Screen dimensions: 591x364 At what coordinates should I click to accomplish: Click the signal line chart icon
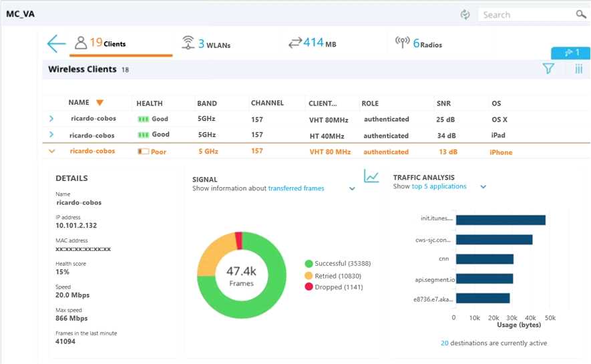pos(371,176)
